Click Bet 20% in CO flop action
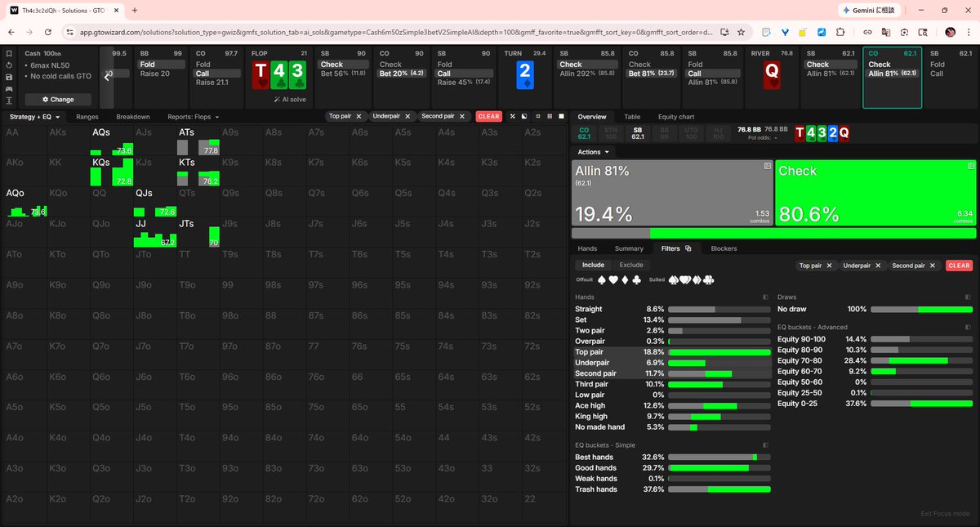 click(x=400, y=74)
